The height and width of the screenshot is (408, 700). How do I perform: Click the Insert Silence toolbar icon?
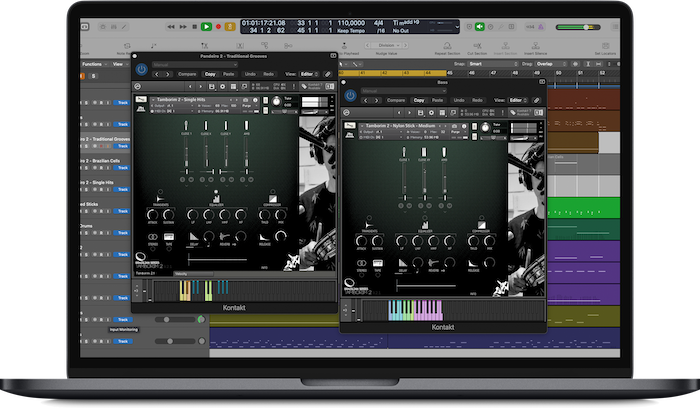click(x=535, y=46)
